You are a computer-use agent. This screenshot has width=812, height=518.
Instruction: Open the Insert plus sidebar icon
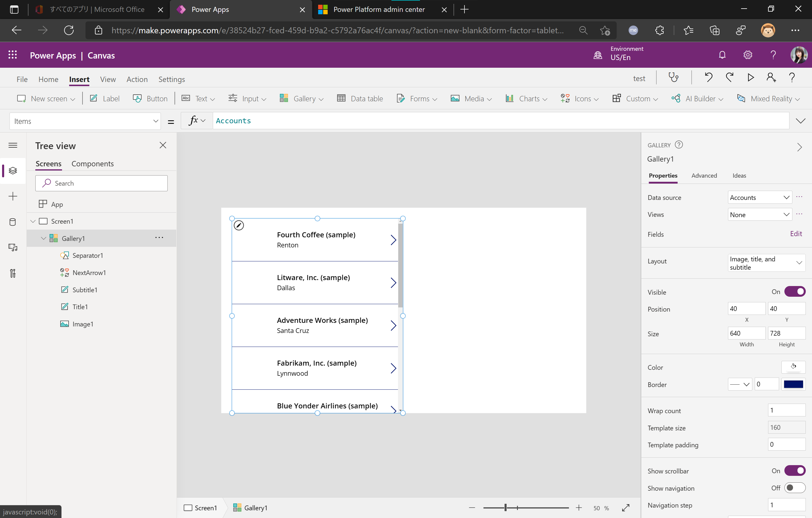[x=13, y=196]
